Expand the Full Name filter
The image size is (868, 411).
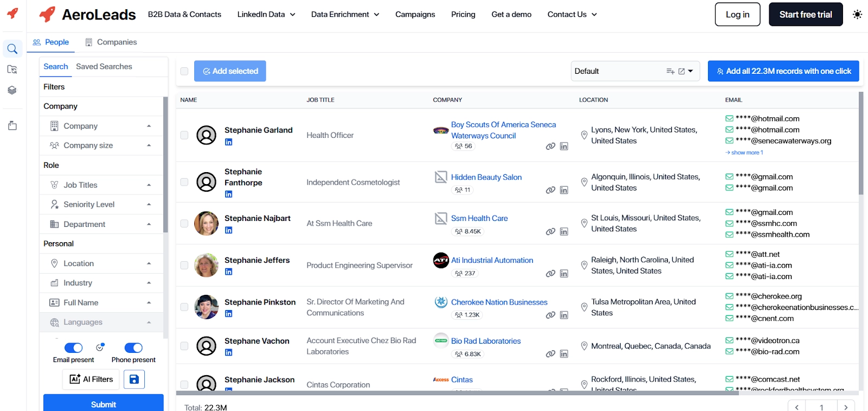click(x=101, y=302)
